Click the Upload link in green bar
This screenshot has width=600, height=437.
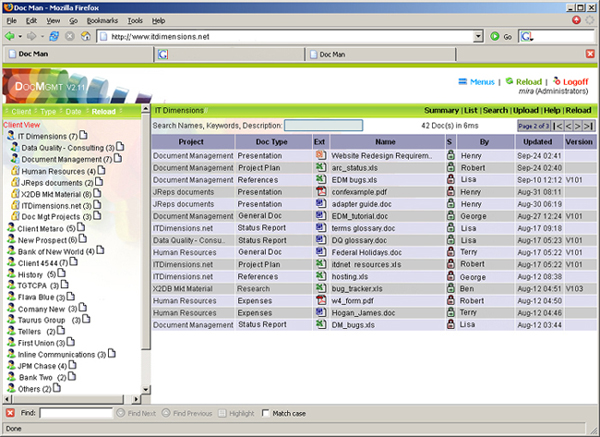click(525, 110)
